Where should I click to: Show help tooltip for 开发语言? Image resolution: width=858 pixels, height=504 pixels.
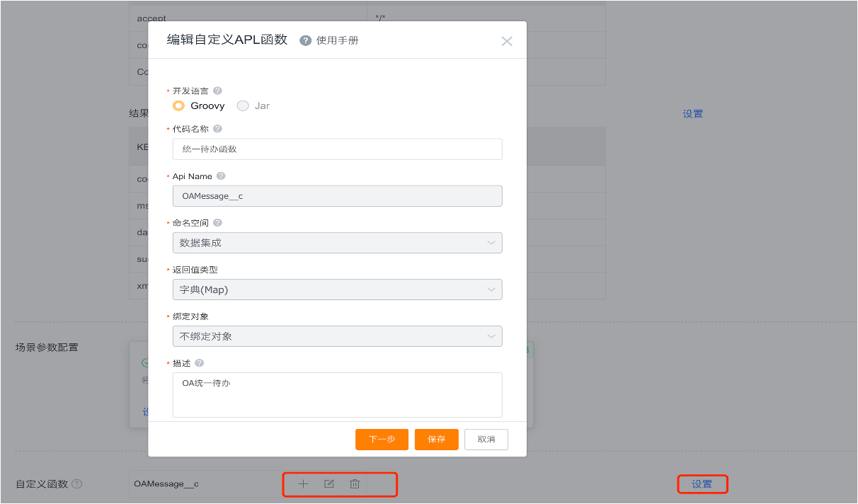(217, 91)
